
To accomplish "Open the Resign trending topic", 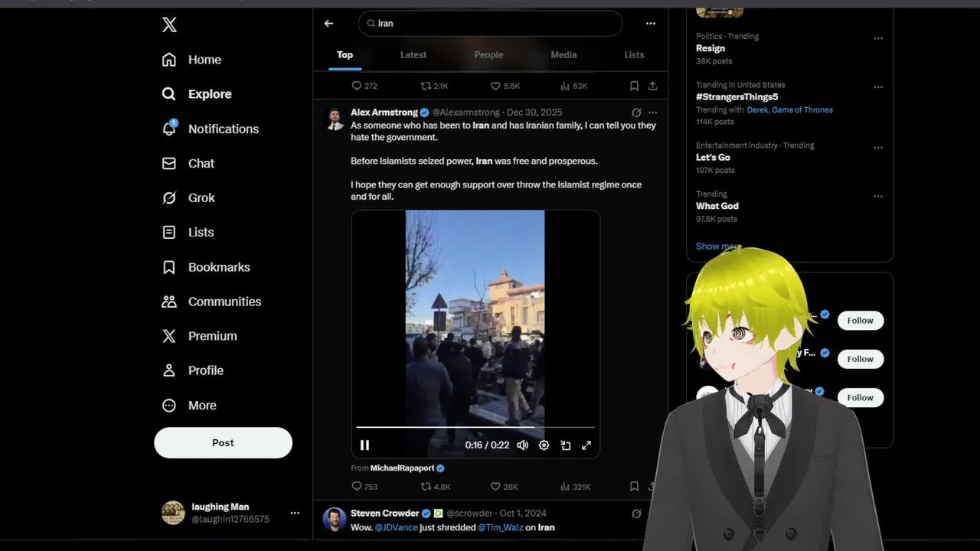I will pos(710,48).
